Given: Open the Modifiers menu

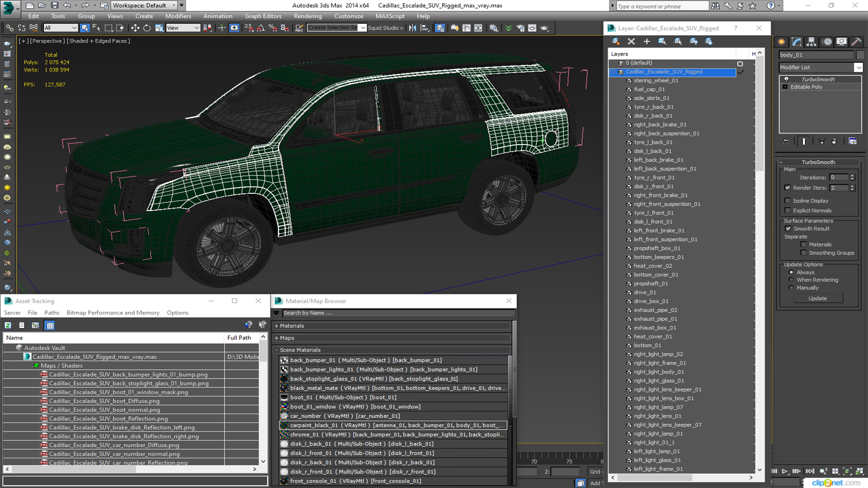Looking at the screenshot, I should 178,16.
